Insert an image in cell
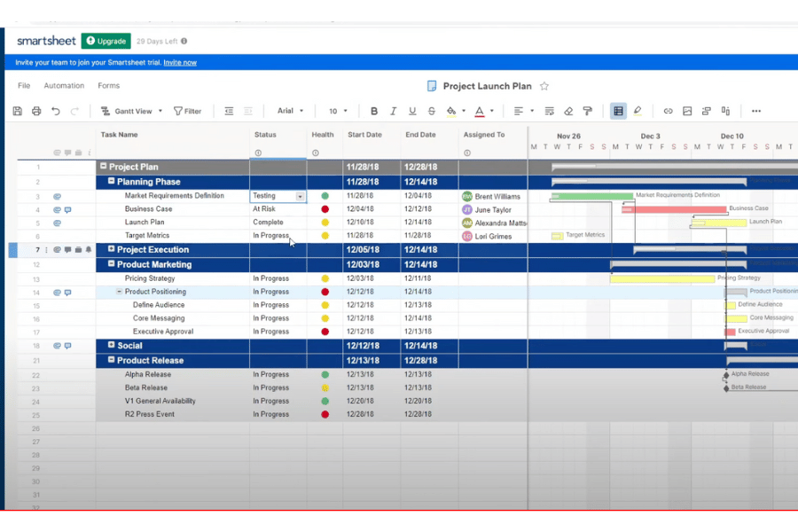 pyautogui.click(x=687, y=111)
